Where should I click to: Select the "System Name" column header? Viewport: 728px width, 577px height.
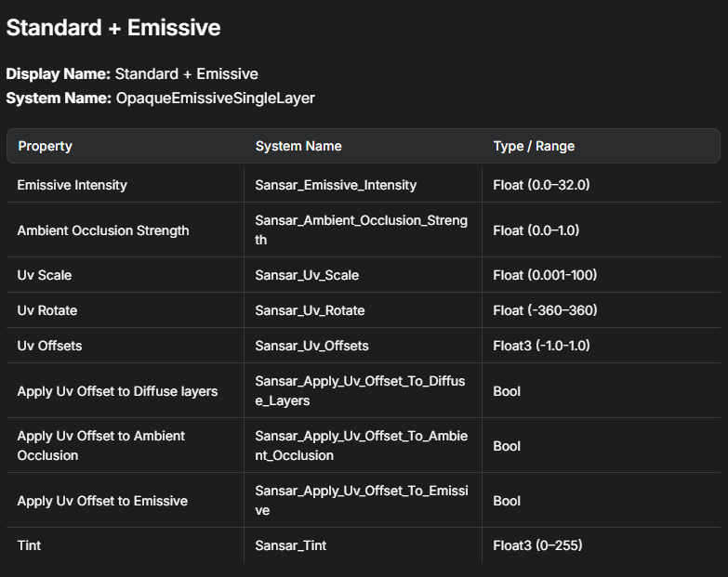click(298, 146)
